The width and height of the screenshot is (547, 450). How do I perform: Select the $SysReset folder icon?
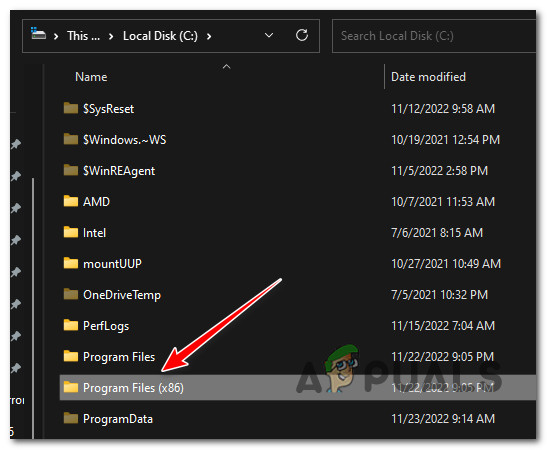[x=71, y=108]
